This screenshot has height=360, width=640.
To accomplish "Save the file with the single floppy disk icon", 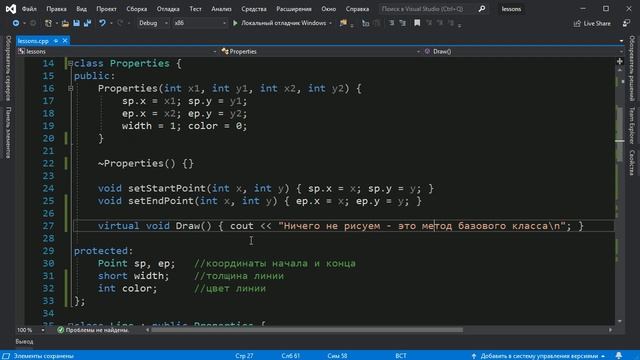I will 76,23.
